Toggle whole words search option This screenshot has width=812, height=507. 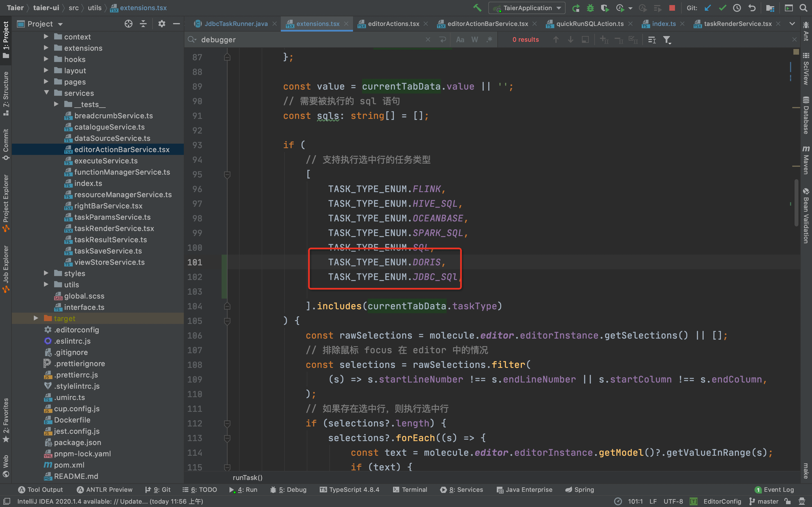click(x=475, y=39)
